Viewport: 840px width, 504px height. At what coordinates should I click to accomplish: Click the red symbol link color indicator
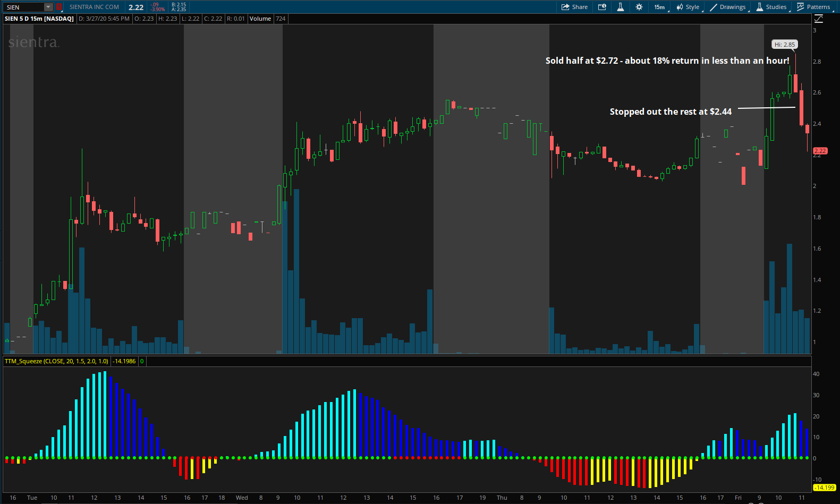[x=59, y=7]
